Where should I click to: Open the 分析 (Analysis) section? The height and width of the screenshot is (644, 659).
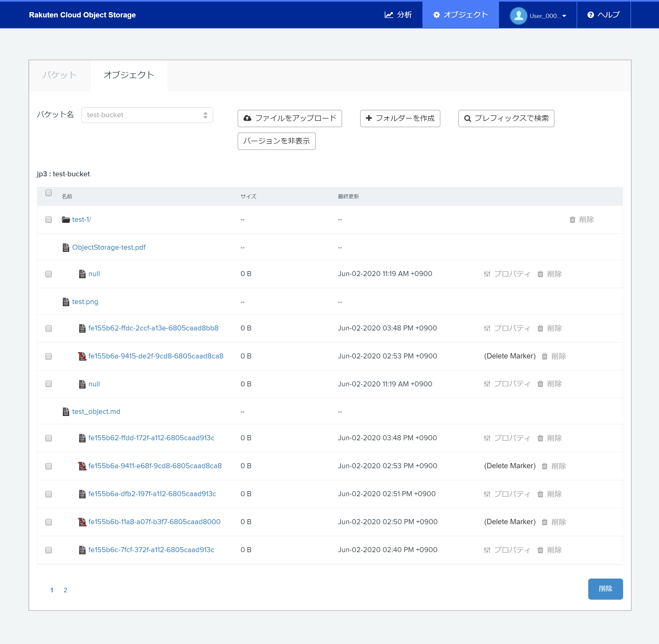point(399,15)
